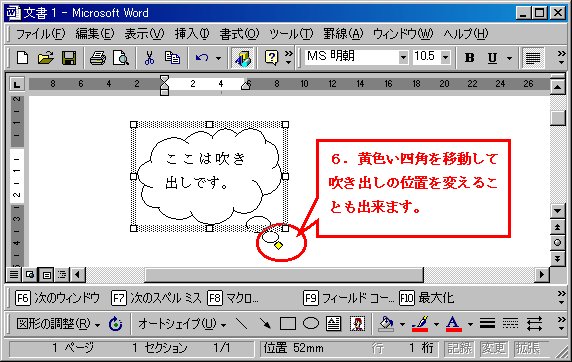The width and height of the screenshot is (572, 362).
Task: Toggle Bold formatting
Action: 469,58
